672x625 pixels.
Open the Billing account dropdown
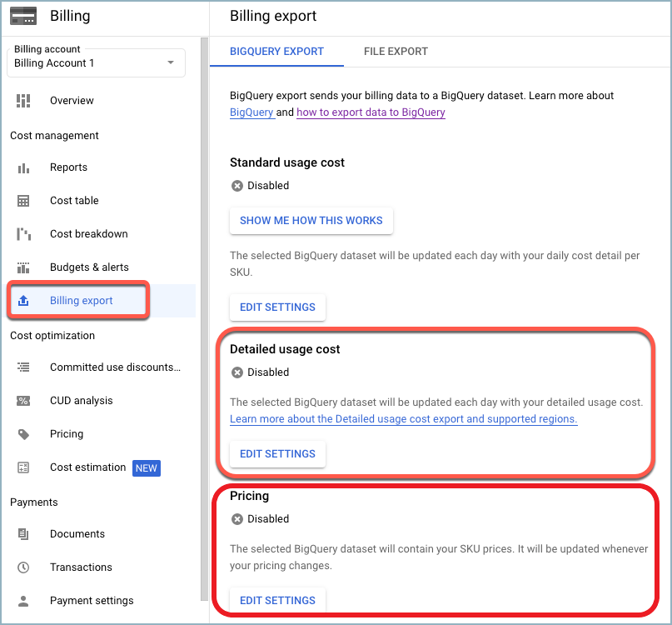pyautogui.click(x=96, y=63)
